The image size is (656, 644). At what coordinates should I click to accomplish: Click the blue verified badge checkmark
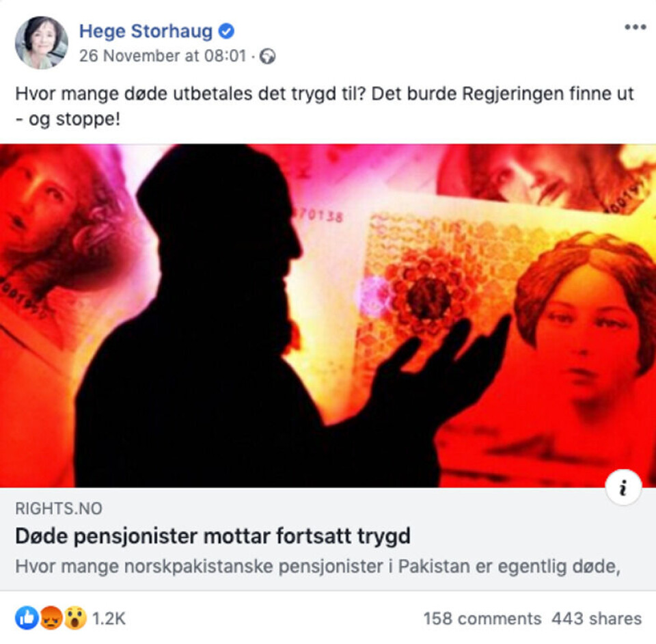(226, 31)
